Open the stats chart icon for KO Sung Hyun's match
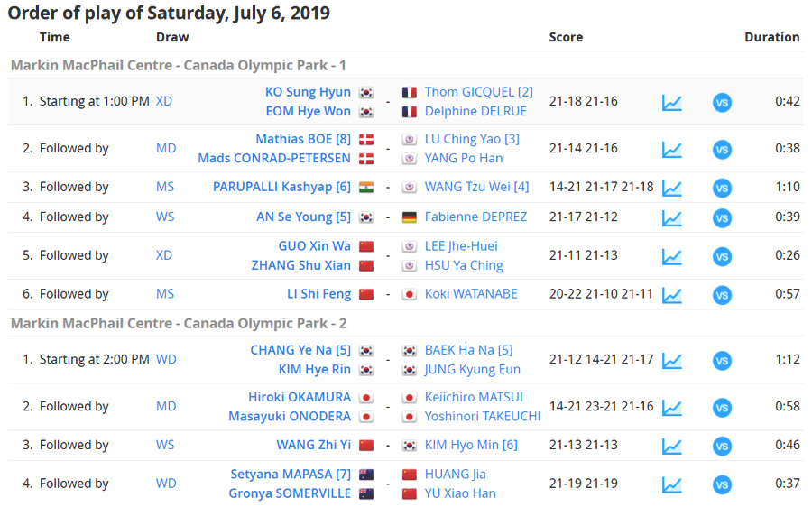 pyautogui.click(x=671, y=102)
